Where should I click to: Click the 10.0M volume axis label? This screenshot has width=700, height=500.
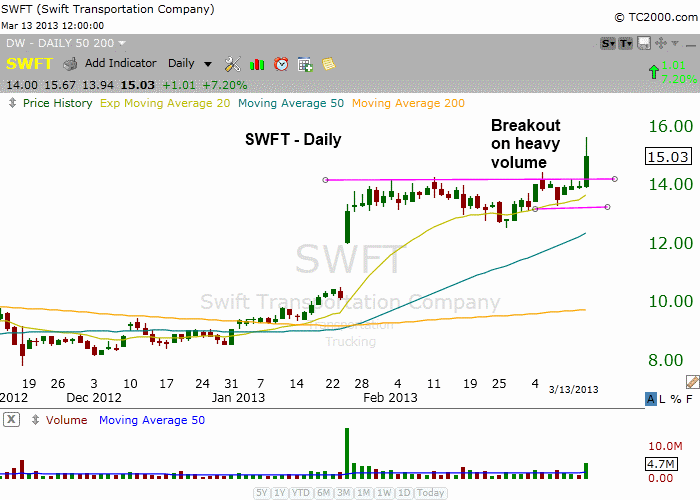pyautogui.click(x=665, y=446)
